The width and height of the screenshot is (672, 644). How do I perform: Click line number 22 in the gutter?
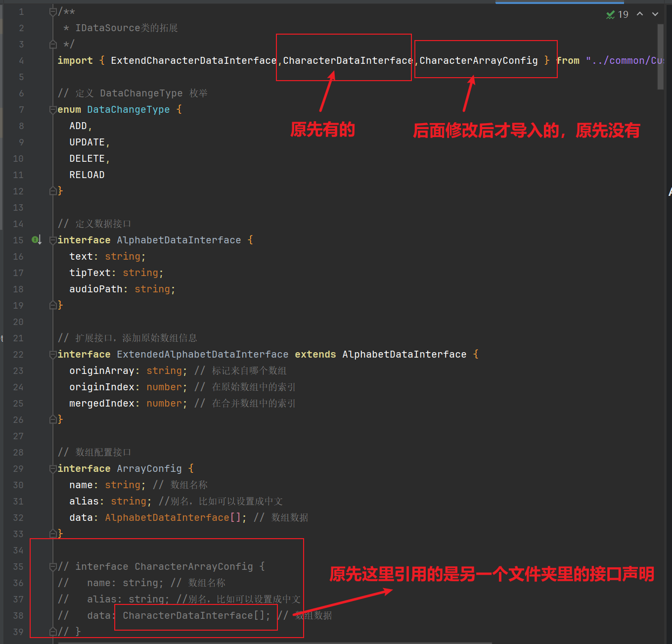18,354
